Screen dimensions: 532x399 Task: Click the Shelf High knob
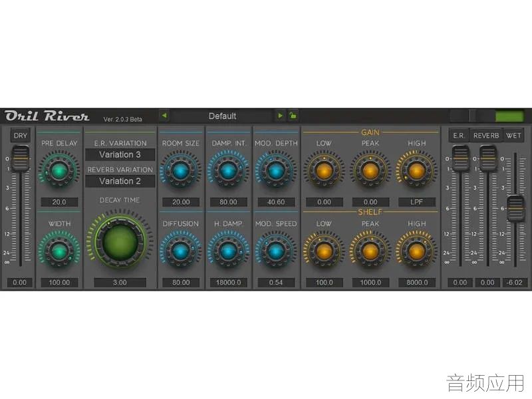point(417,251)
